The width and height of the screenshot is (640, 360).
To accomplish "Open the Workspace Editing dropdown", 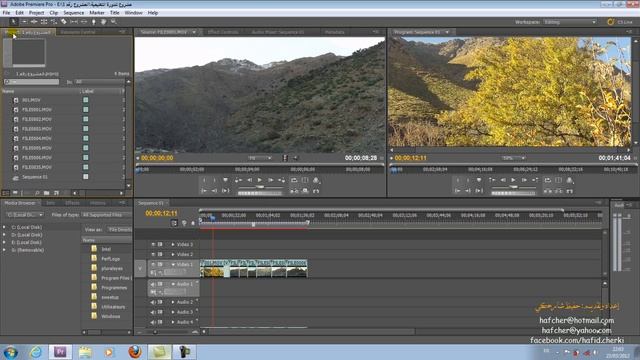I will (570, 22).
